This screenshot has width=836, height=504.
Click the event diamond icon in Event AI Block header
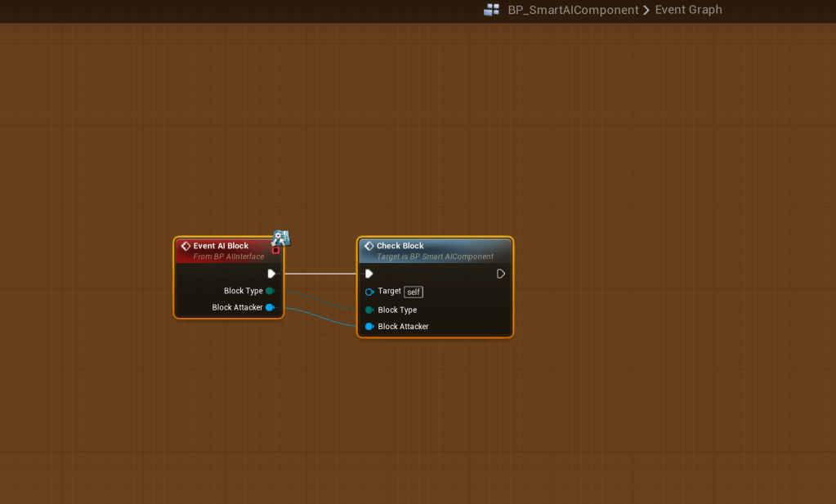[186, 246]
